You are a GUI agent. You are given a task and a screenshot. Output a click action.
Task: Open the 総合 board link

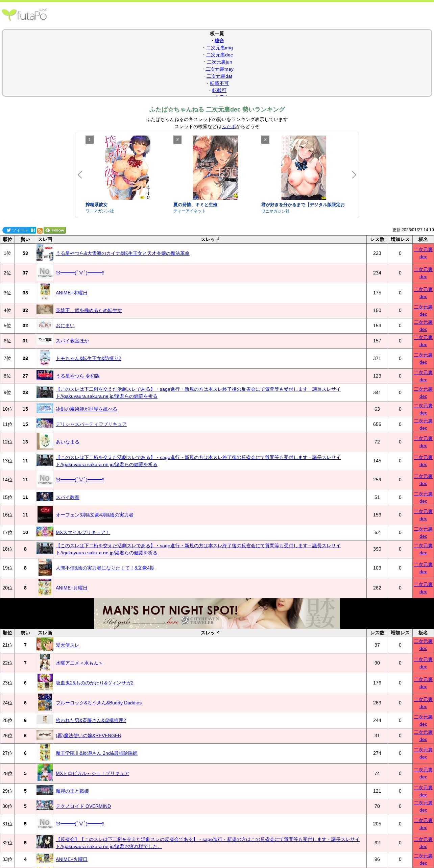219,41
